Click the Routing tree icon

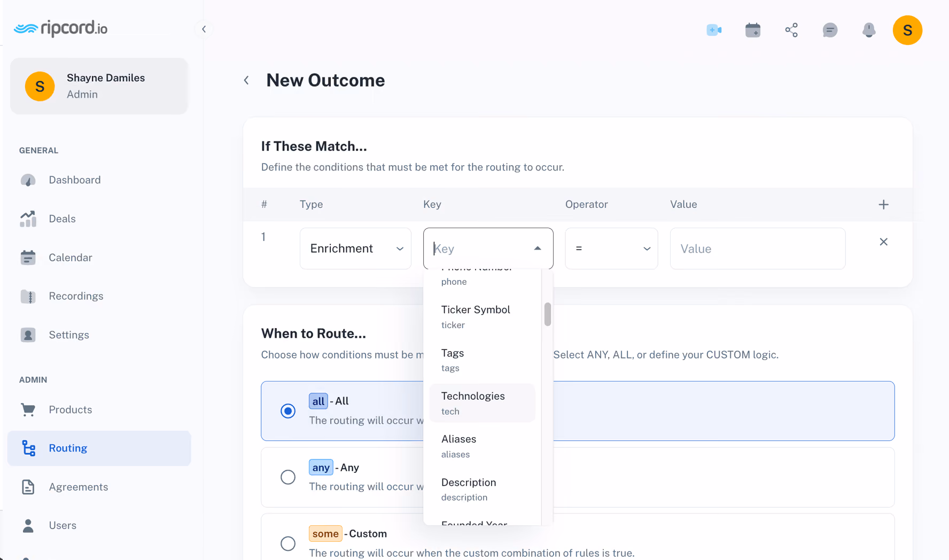pyautogui.click(x=29, y=448)
